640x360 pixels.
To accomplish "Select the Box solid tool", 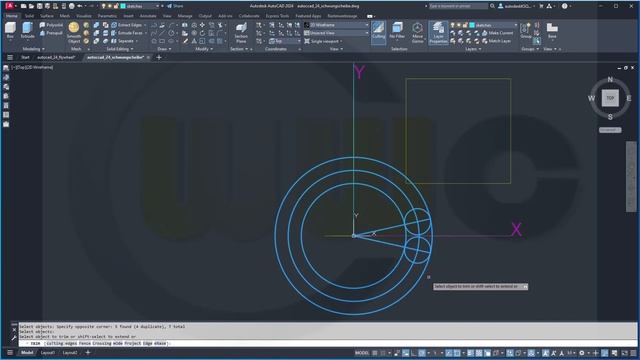I will (x=10, y=31).
